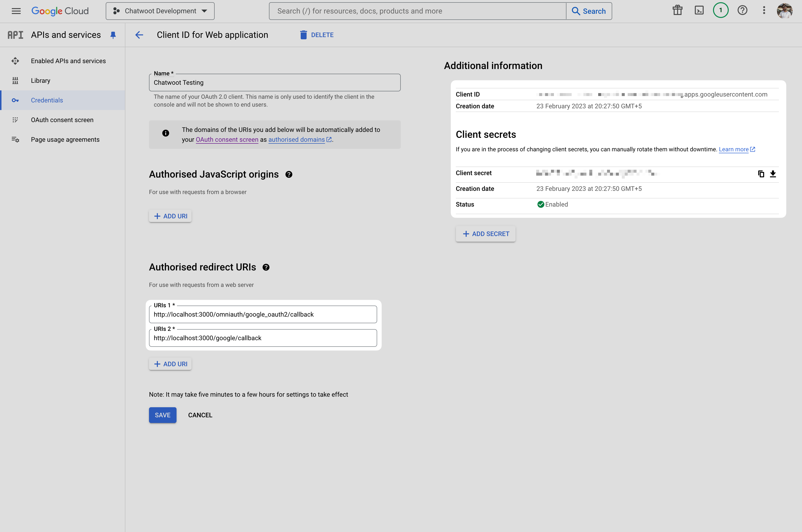Image resolution: width=802 pixels, height=532 pixels.
Task: Click ADD URI under Authorised JavaScript origins
Action: click(170, 216)
